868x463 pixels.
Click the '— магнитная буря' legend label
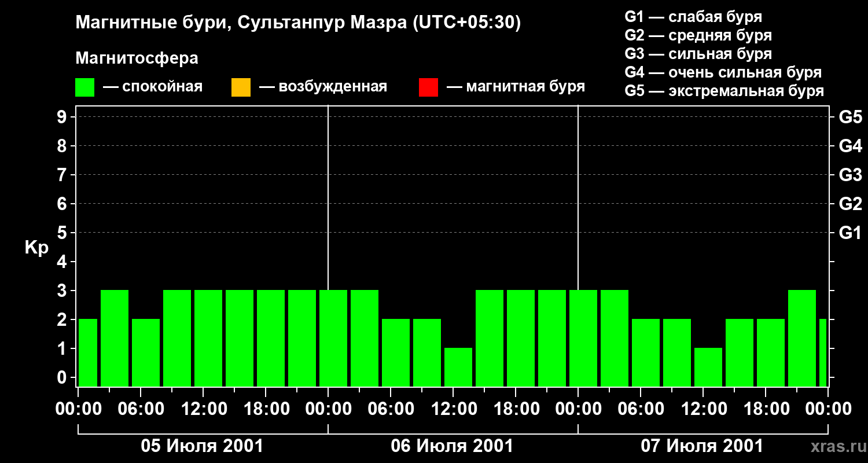pos(516,87)
